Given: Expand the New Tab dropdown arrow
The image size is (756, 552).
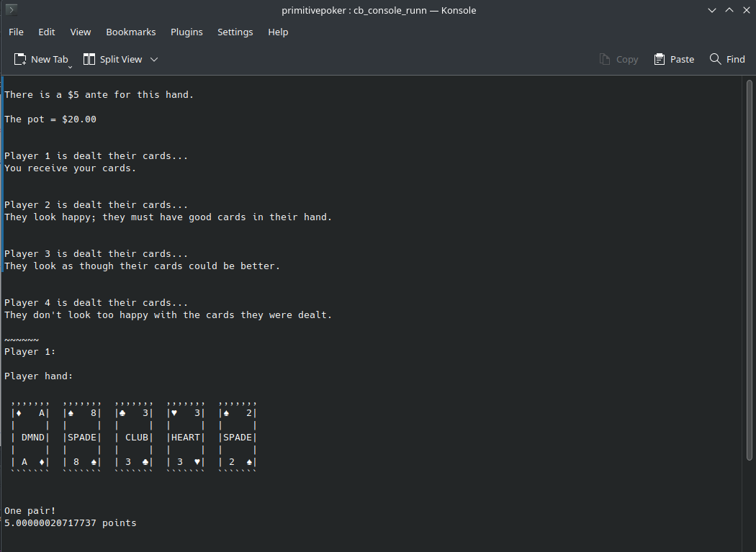Looking at the screenshot, I should pyautogui.click(x=70, y=67).
